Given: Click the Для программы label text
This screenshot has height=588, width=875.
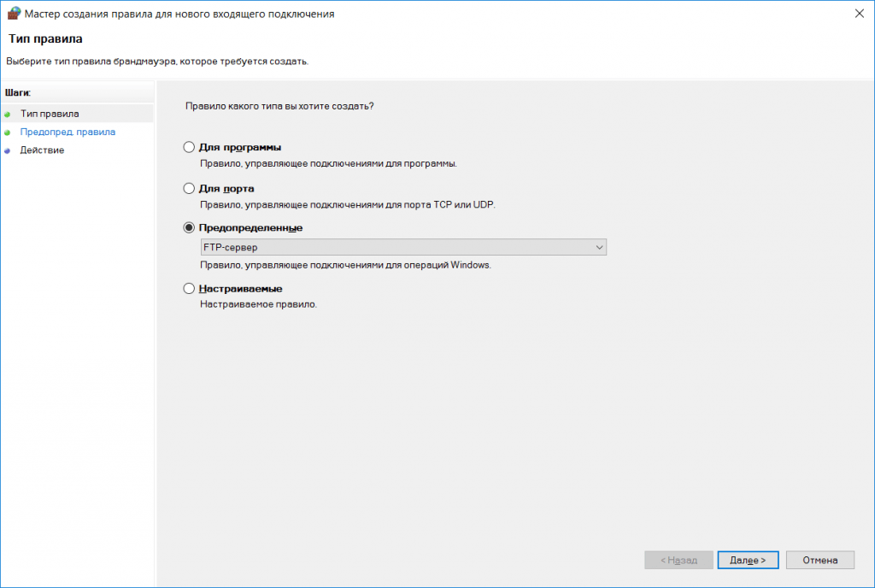Looking at the screenshot, I should (x=240, y=147).
